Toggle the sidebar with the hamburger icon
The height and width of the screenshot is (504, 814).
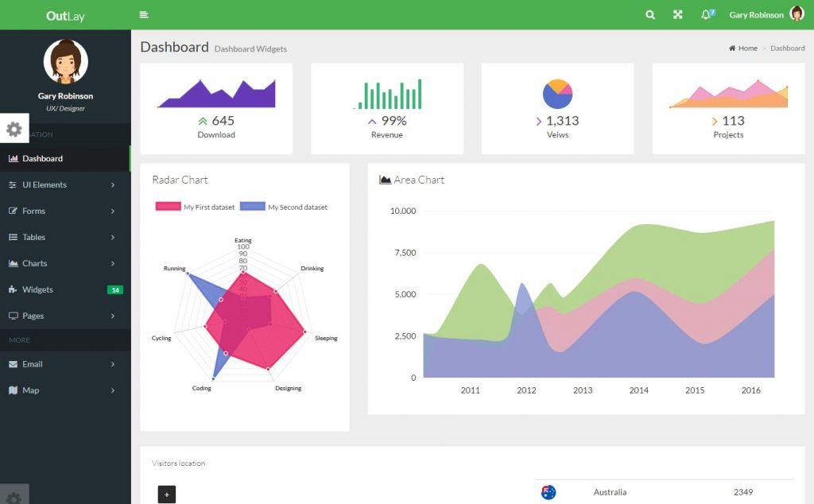(142, 14)
